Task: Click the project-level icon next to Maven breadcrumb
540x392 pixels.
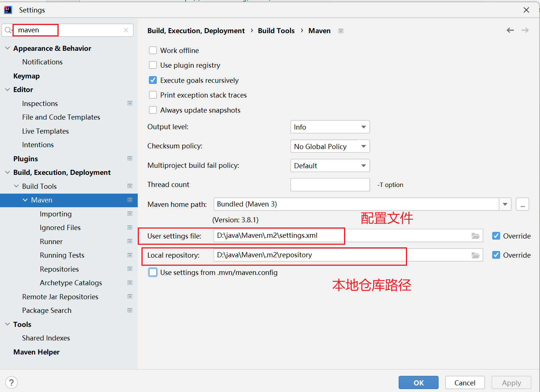Action: [341, 31]
